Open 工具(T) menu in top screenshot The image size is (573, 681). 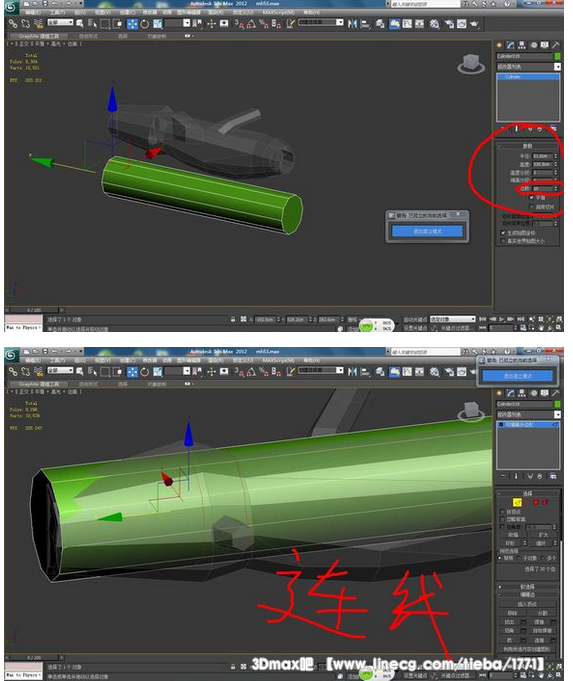tap(56, 13)
